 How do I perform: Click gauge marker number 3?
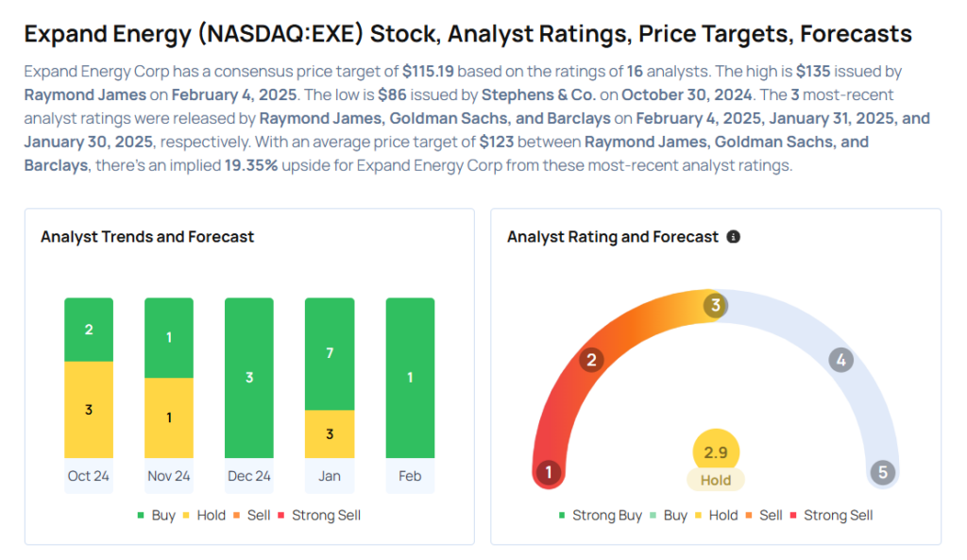[716, 305]
